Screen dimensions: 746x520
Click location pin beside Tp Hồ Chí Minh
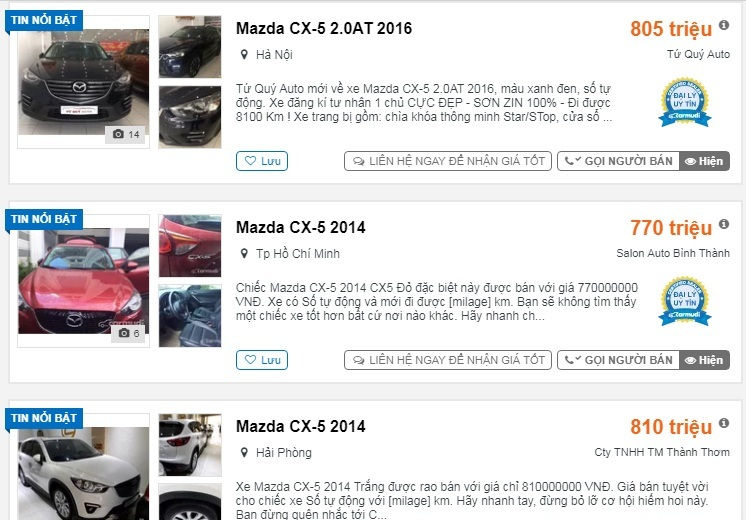[244, 254]
